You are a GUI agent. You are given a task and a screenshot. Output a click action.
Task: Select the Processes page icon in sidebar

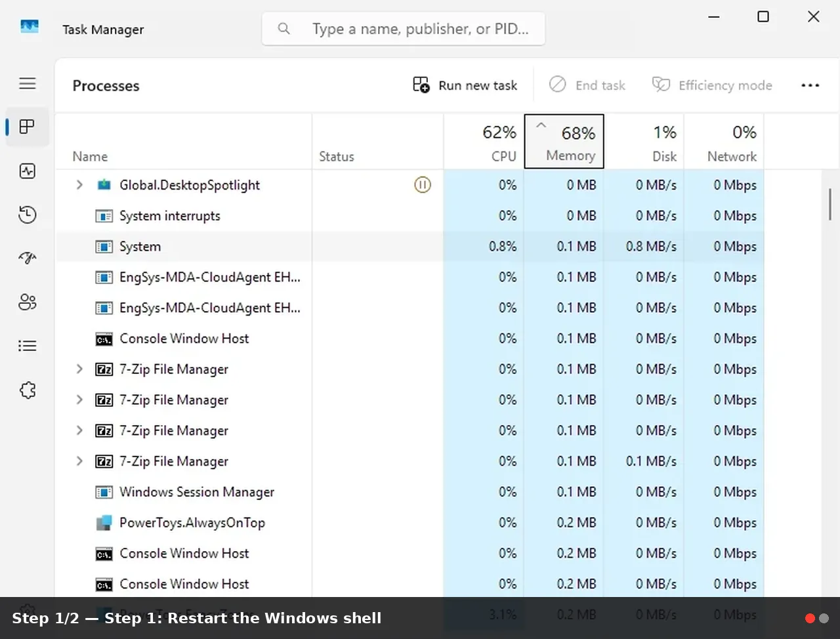point(28,127)
